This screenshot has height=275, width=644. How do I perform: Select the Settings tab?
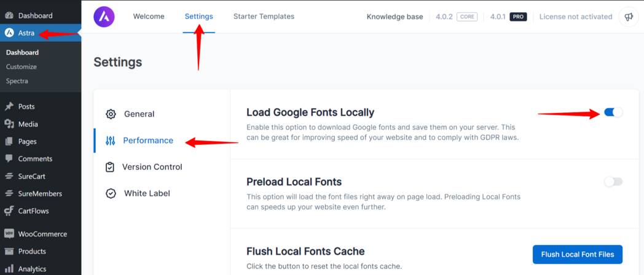click(198, 17)
